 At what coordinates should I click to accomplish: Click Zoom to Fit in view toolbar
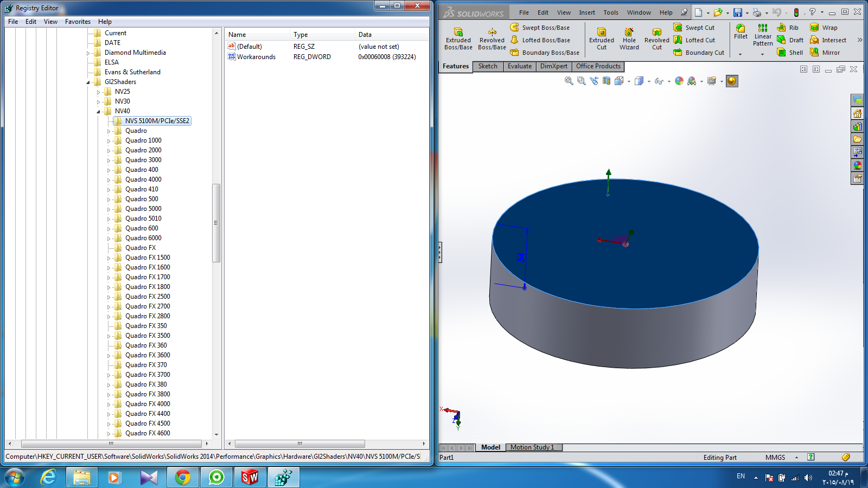tap(569, 81)
